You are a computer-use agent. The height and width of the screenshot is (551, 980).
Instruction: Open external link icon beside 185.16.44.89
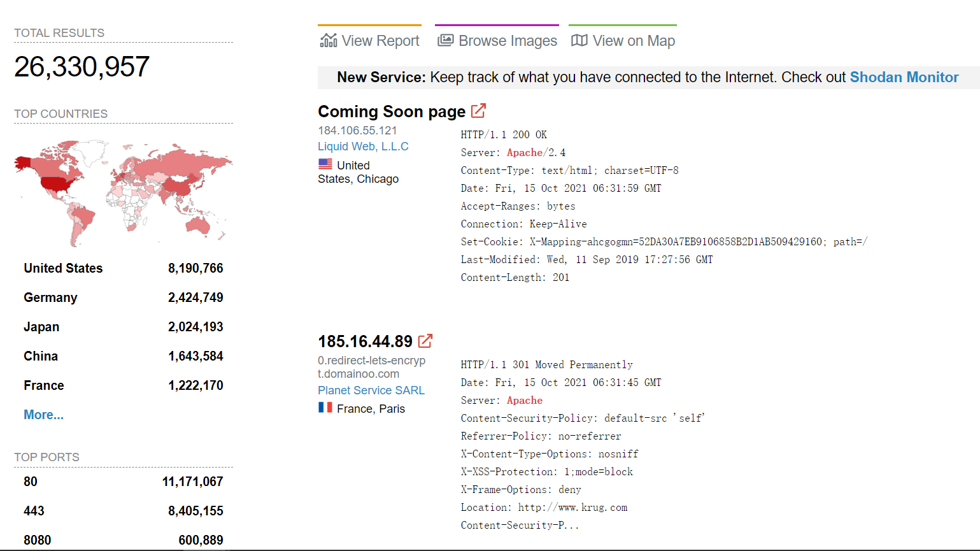click(425, 341)
